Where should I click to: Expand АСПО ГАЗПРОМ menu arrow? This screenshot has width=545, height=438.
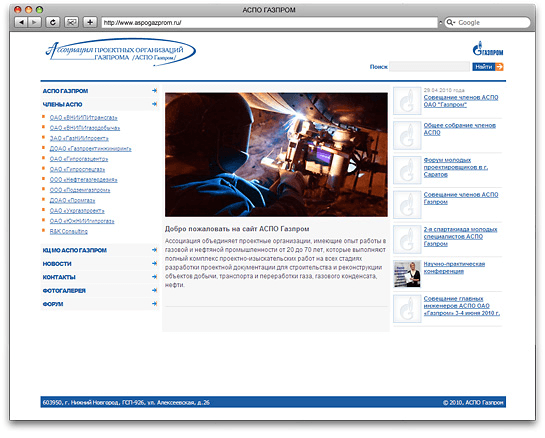click(x=154, y=91)
